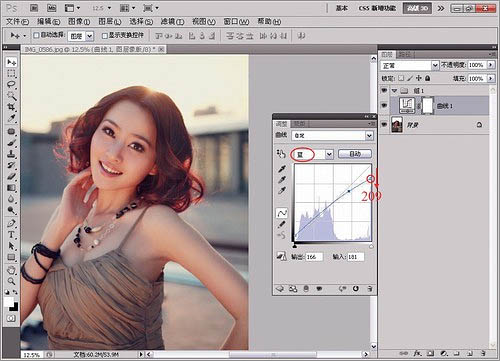This screenshot has height=361, width=500.
Task: Hide the 背景 layer via eye icon
Action: tap(384, 125)
